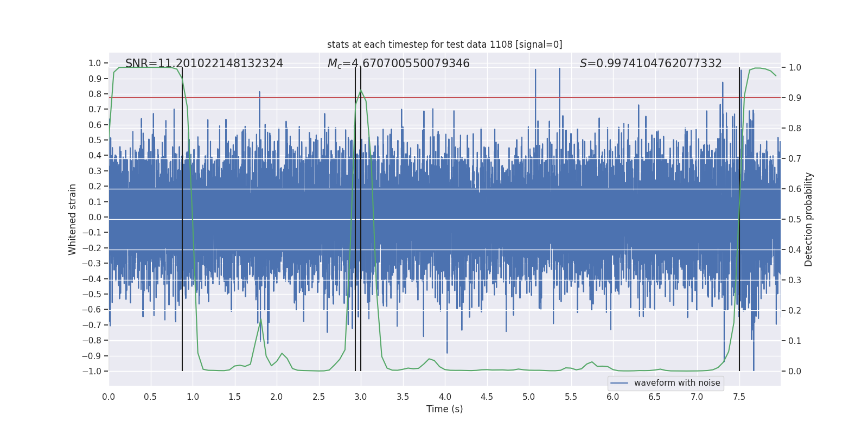This screenshot has height=434, width=868.
Task: Select the 0.5 tick on Detection probability axis
Action: coord(795,220)
